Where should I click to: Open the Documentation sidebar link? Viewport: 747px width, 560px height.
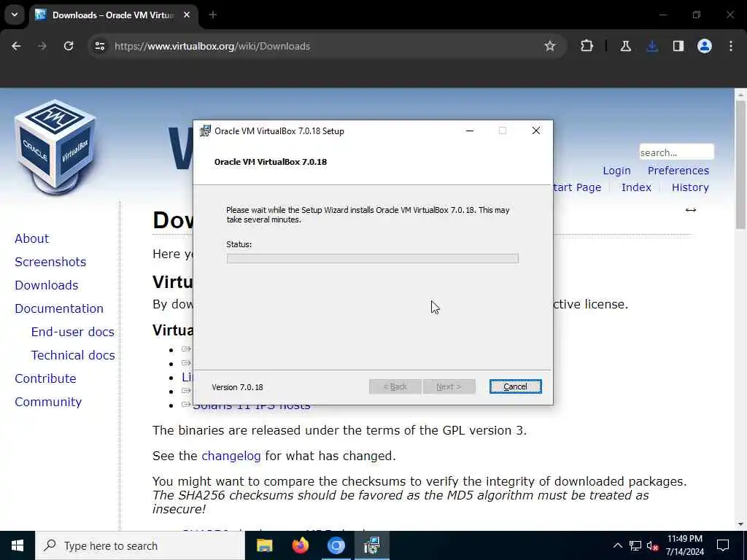pos(59,308)
